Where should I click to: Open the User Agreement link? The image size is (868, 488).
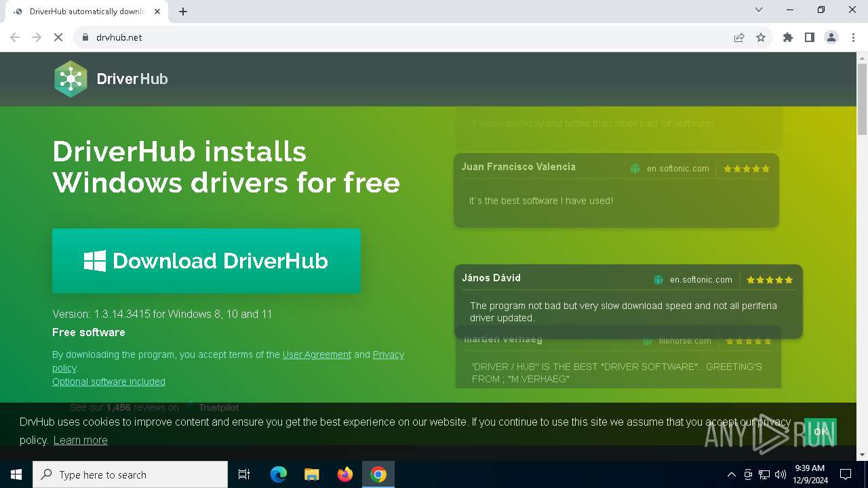click(x=317, y=354)
